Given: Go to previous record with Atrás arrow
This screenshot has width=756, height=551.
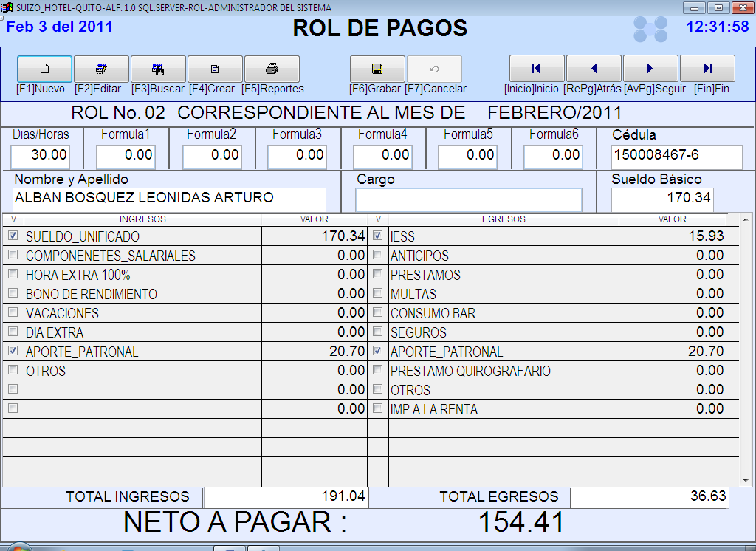Looking at the screenshot, I should [594, 69].
